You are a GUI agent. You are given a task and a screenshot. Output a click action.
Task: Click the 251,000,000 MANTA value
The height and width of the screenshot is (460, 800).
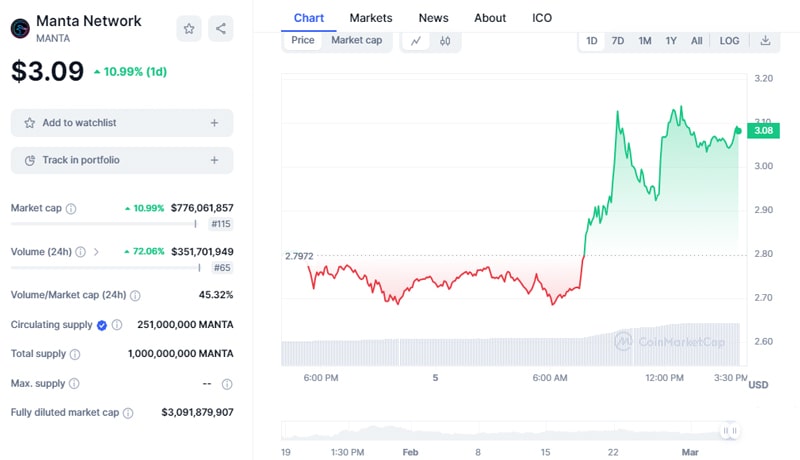[185, 324]
